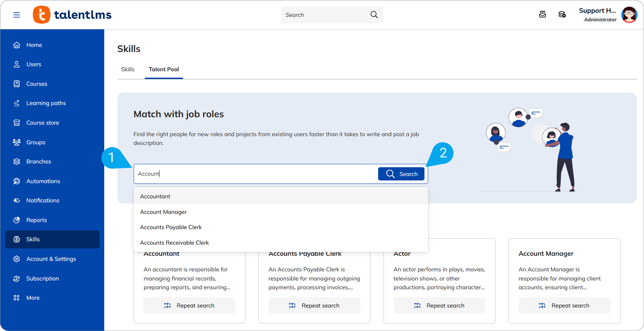Select Accounts Receivable Clerk suggestion
Viewport: 644px width, 331px height.
pyautogui.click(x=174, y=243)
